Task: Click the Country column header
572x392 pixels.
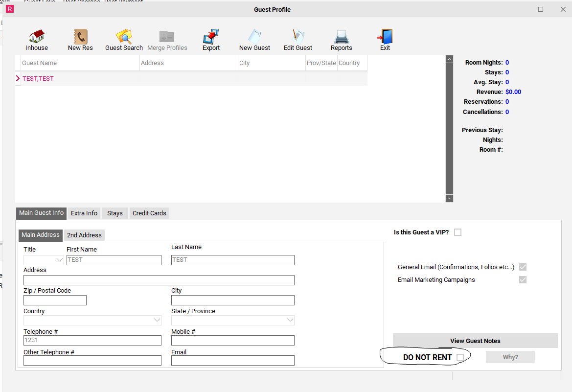Action: click(352, 63)
